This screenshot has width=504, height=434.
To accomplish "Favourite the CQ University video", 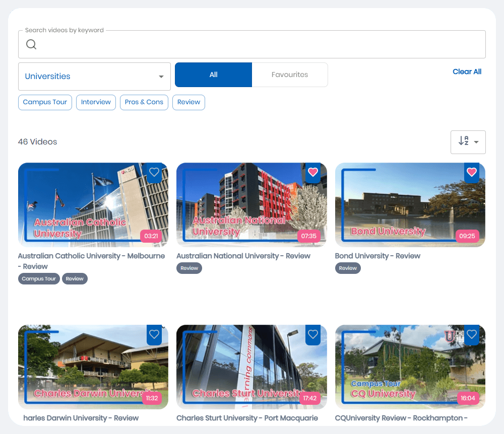I will tap(472, 334).
